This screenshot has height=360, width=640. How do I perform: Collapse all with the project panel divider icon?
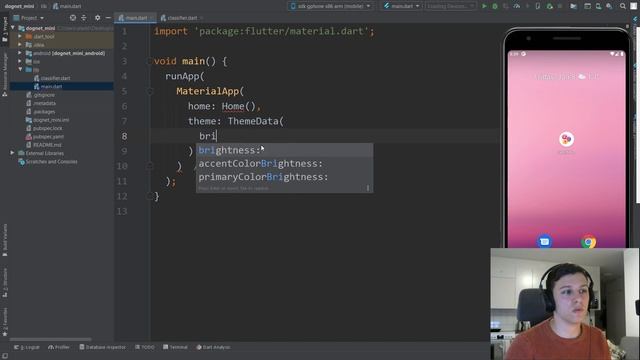point(84,18)
